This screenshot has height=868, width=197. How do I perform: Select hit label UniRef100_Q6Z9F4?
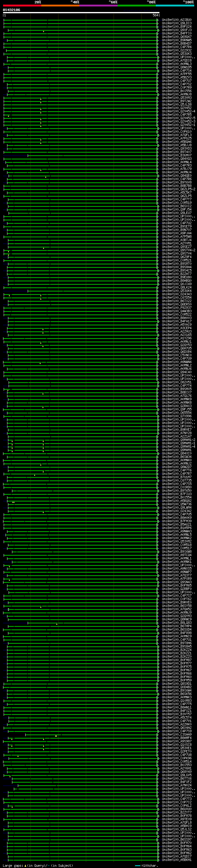coord(177,257)
